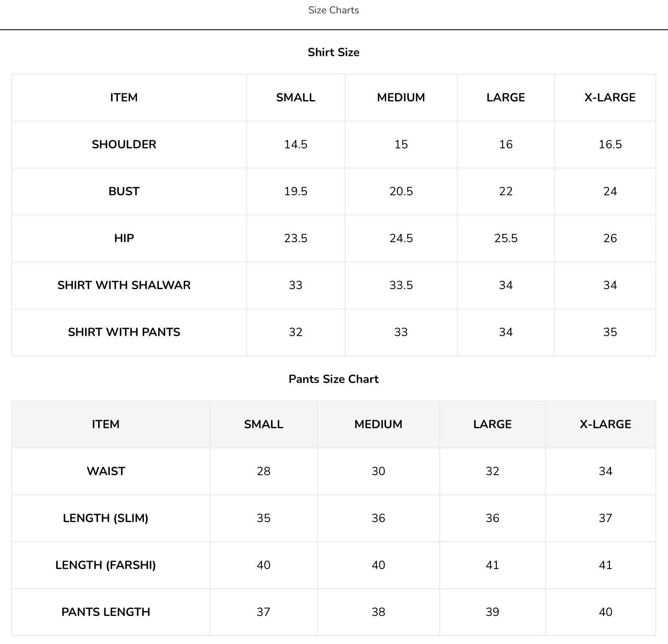Select the WAIST row label
The height and width of the screenshot is (644, 668).
point(106,471)
